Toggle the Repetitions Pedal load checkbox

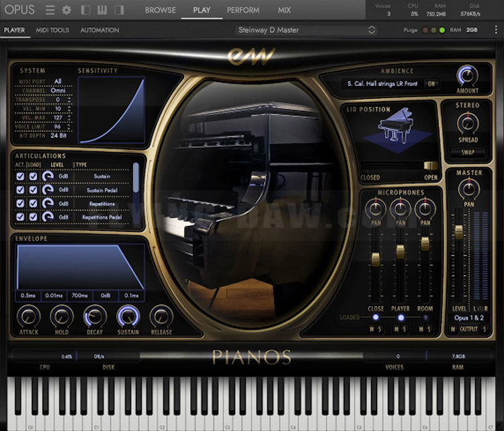point(33,217)
